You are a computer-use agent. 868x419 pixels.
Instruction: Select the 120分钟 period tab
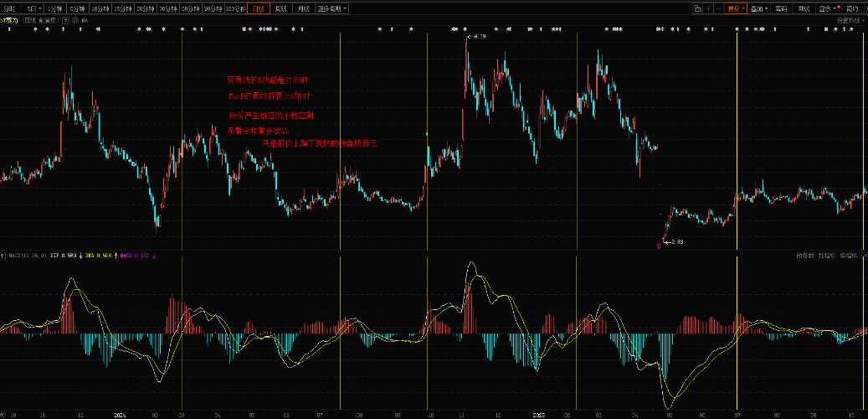pos(236,9)
